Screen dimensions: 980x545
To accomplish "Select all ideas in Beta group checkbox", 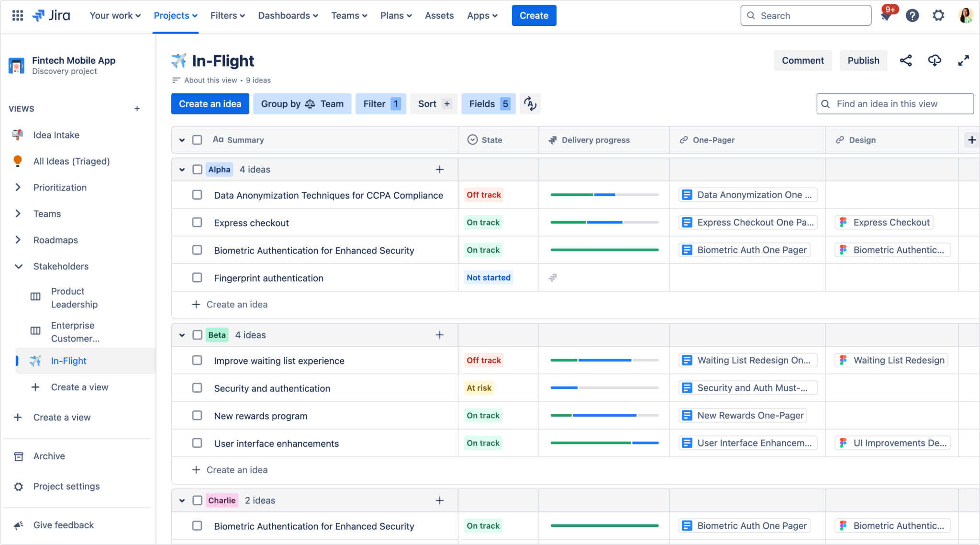I will coord(197,335).
